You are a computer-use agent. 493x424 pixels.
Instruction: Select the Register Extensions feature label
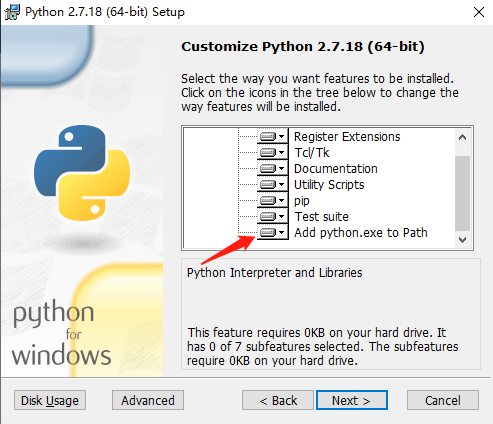tap(347, 137)
